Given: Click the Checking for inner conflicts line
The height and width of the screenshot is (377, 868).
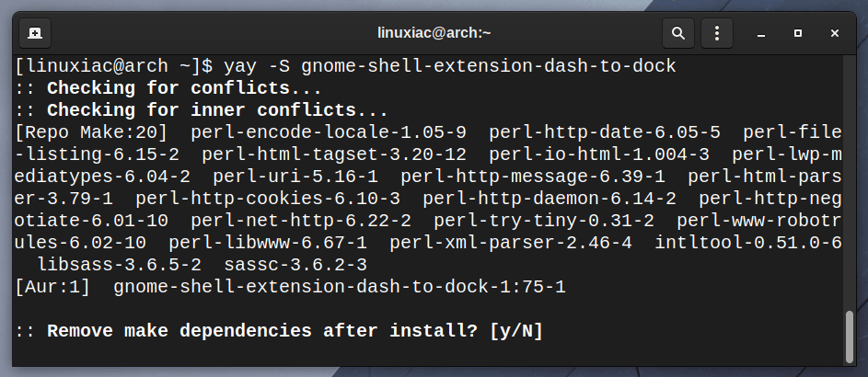Looking at the screenshot, I should (217, 110).
